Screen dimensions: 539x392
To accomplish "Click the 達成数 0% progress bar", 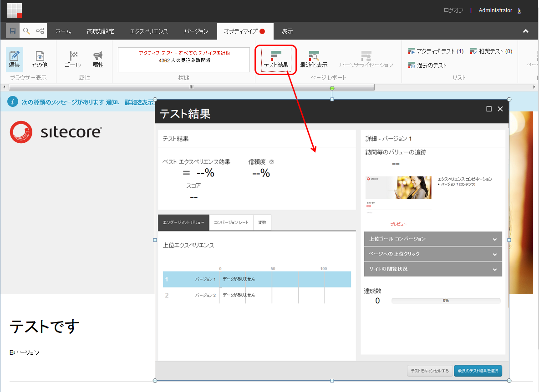I will (x=446, y=301).
